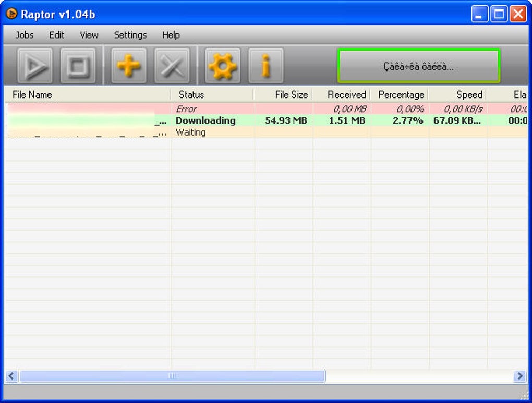Viewport: 532px width, 403px height.
Task: Sort by the File Name column header
Action: 88,95
